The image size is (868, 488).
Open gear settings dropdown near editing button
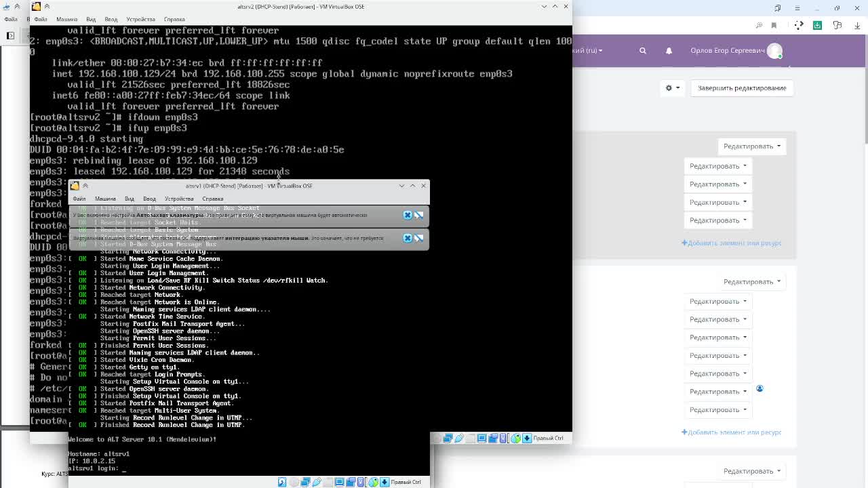click(x=672, y=87)
